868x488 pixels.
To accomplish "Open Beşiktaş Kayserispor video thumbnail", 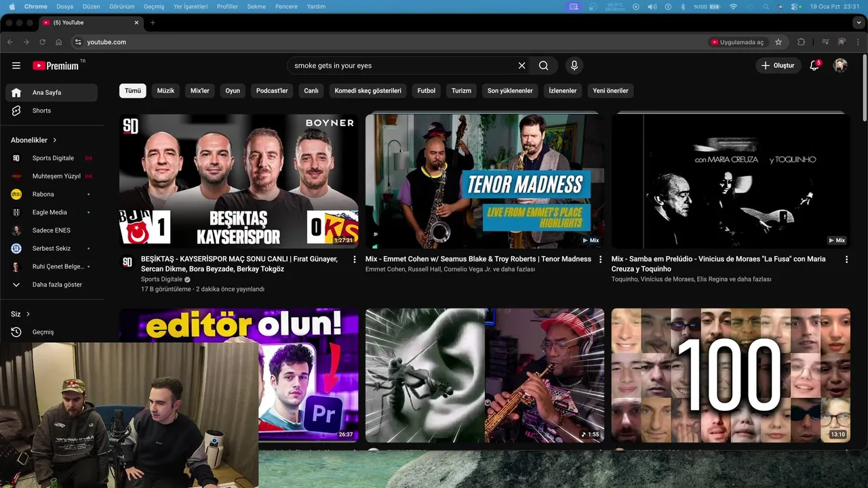I will 239,180.
